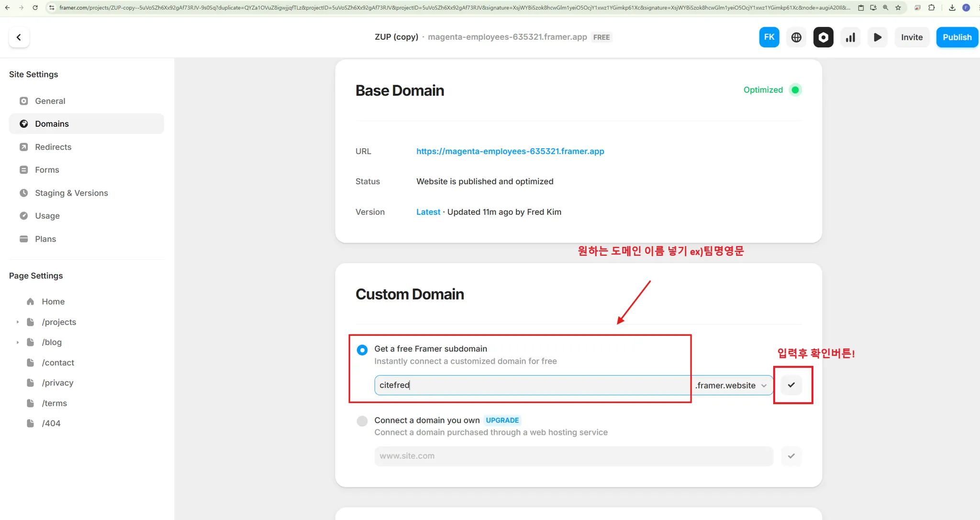Image resolution: width=980 pixels, height=520 pixels.
Task: Open the magenta-employees framer.app URL link
Action: click(x=510, y=151)
